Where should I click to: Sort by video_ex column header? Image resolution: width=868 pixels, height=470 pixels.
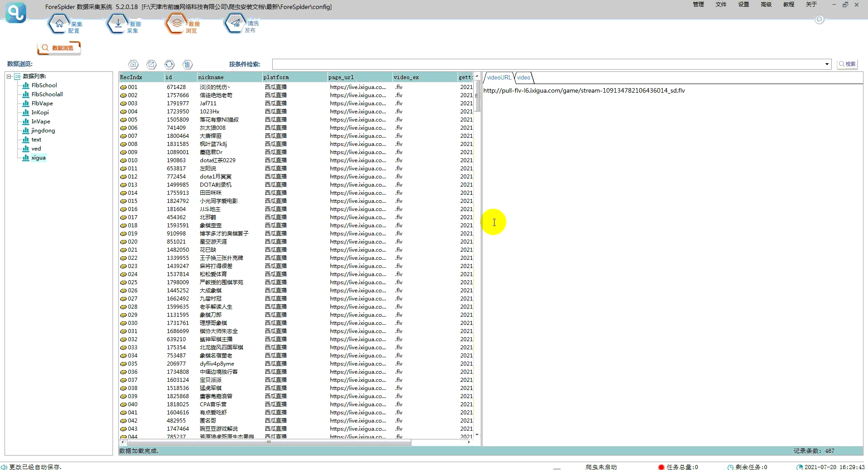[425, 77]
